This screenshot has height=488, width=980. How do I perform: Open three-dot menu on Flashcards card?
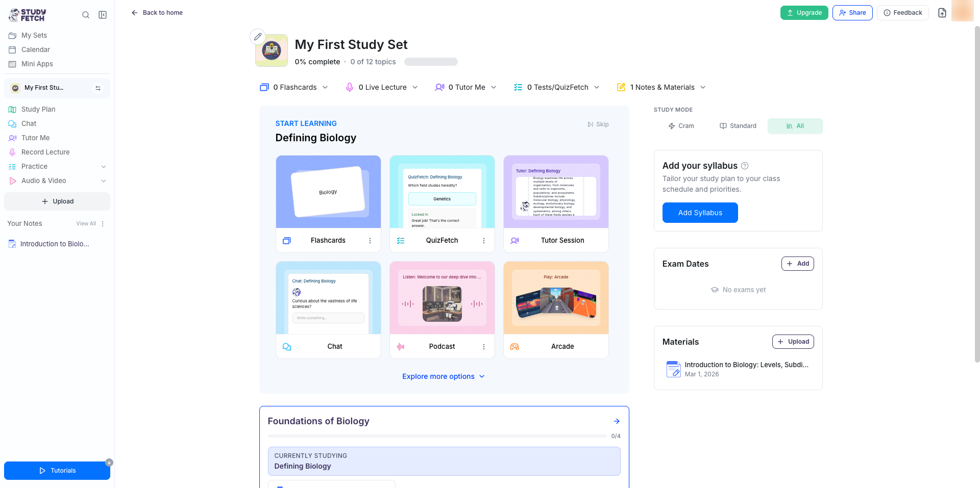370,241
